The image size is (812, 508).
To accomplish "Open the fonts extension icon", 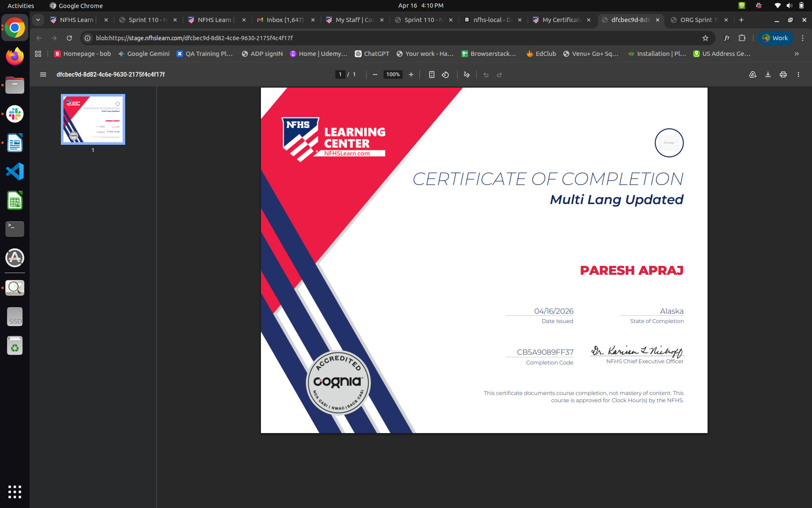I will [727, 38].
